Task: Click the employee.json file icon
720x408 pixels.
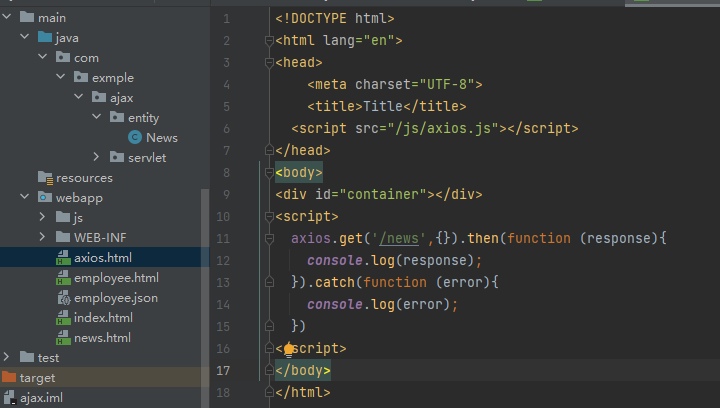Action: (63, 298)
